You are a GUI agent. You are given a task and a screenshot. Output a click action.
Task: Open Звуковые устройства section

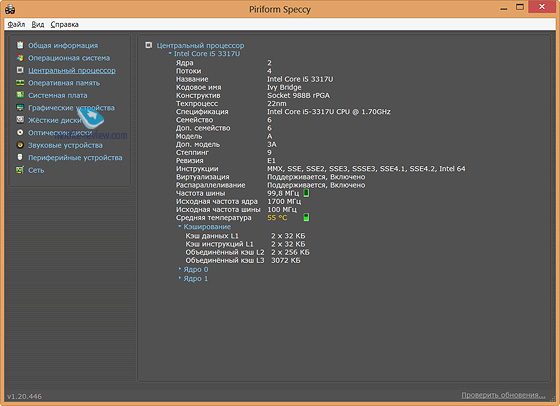(65, 145)
